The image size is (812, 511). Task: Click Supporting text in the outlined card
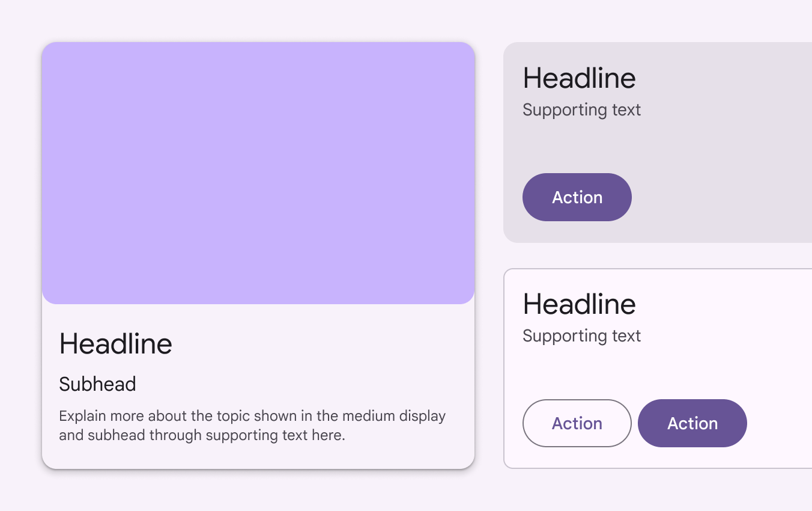coord(581,336)
